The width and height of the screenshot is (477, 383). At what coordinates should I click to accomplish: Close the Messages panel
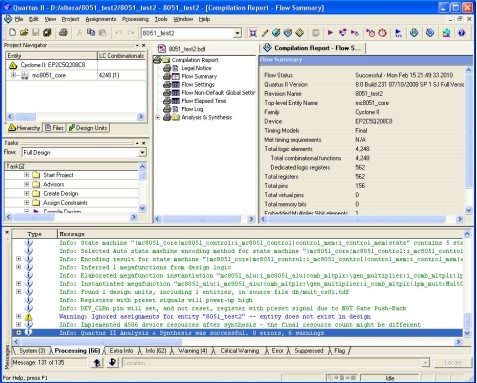pyautogui.click(x=7, y=232)
